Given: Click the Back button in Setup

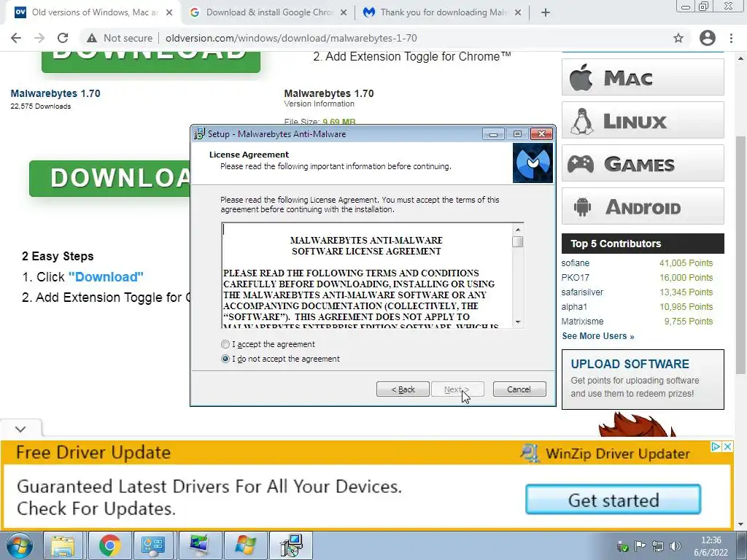Looking at the screenshot, I should point(403,389).
